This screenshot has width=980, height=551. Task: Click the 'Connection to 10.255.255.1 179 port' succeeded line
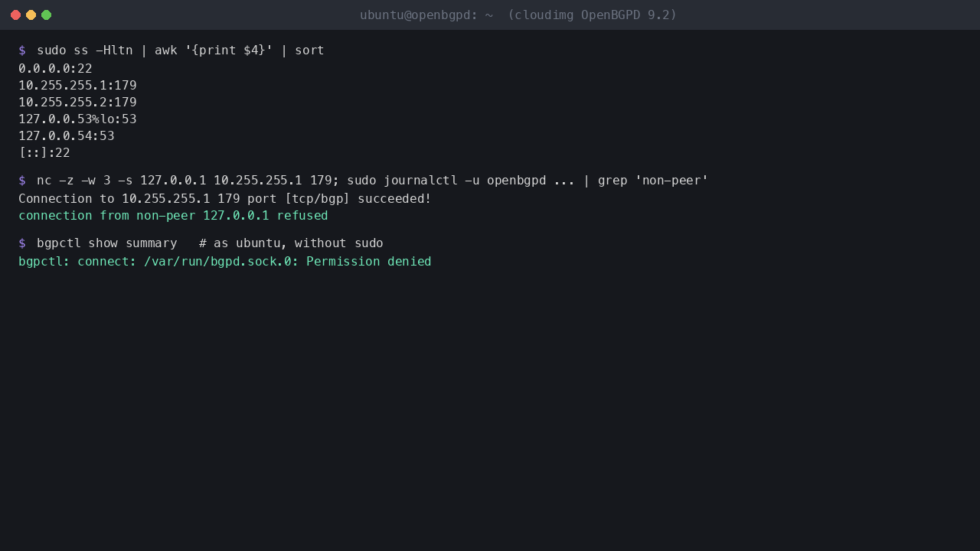point(225,199)
